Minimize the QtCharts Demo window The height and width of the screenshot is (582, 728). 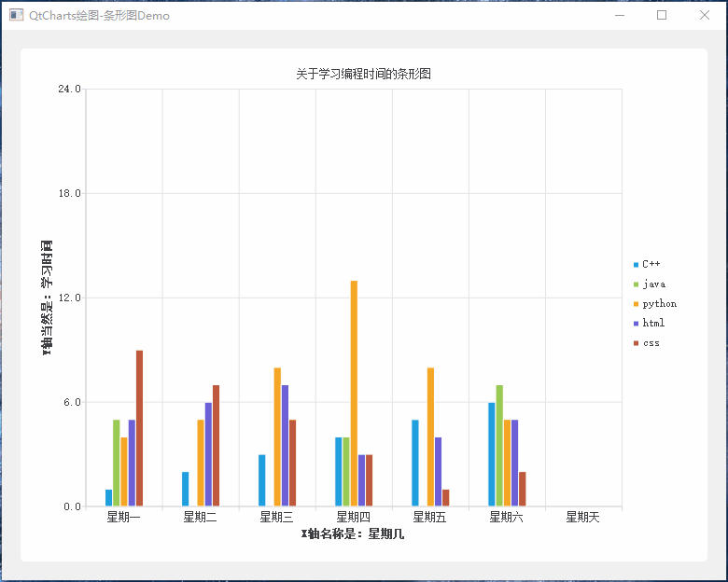point(620,15)
